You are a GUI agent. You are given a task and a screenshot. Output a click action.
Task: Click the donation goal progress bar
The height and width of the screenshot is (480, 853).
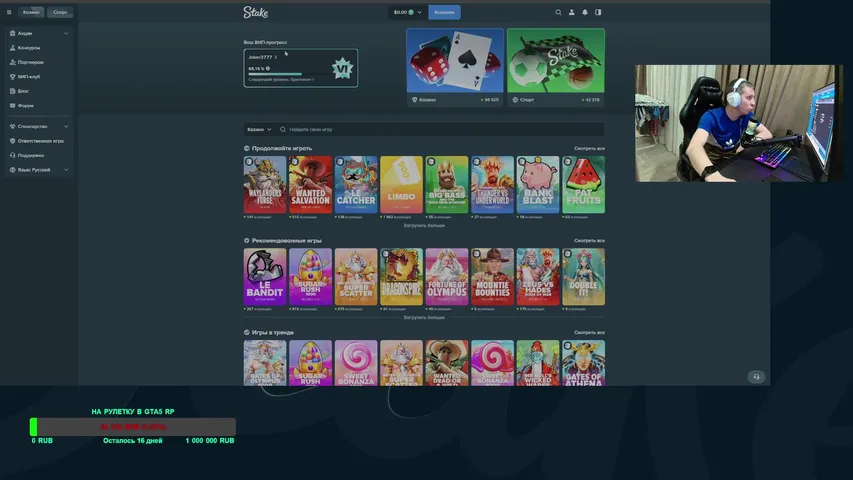coord(133,427)
